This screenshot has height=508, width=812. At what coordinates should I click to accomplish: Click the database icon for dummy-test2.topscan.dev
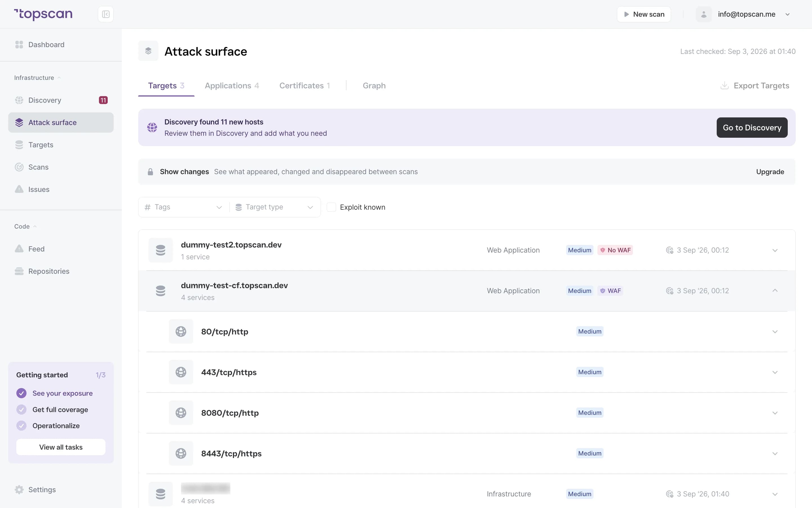point(160,250)
